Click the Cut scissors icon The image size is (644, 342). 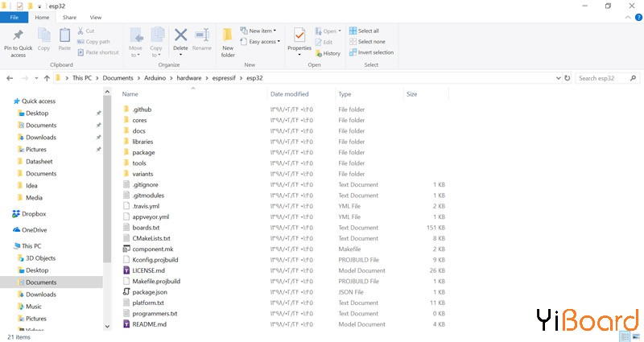pyautogui.click(x=80, y=31)
